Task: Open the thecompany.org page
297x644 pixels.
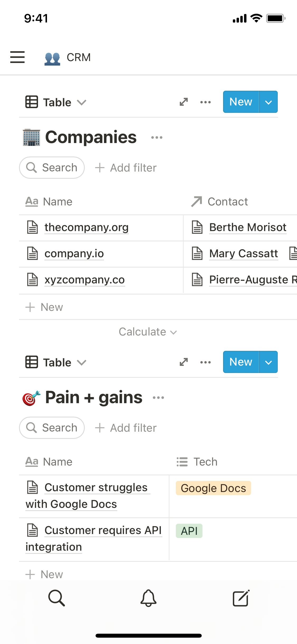Action: tap(86, 227)
